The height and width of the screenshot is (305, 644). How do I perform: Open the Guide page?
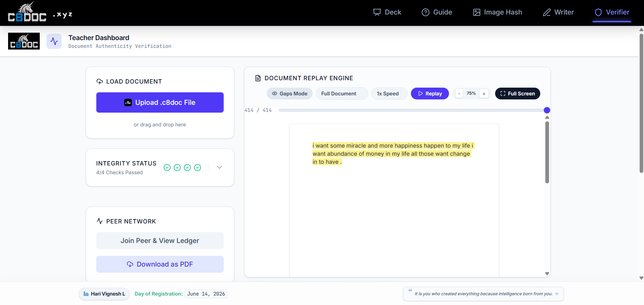[437, 12]
